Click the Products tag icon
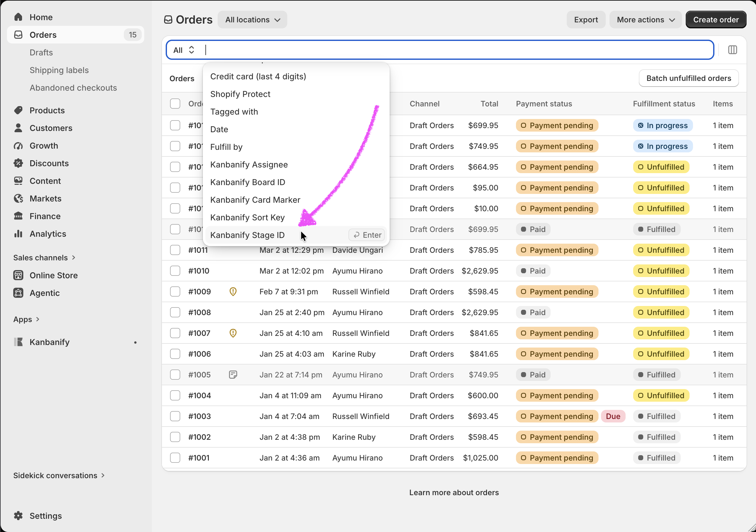This screenshot has height=532, width=756. click(19, 110)
